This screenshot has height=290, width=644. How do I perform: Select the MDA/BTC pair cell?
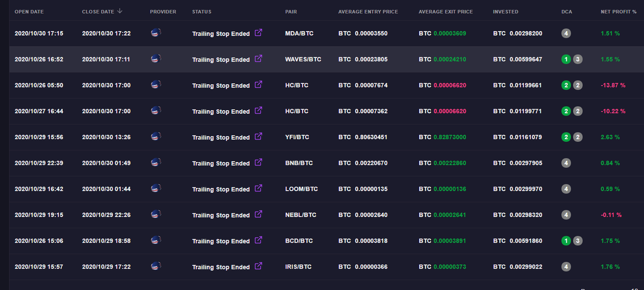(299, 33)
